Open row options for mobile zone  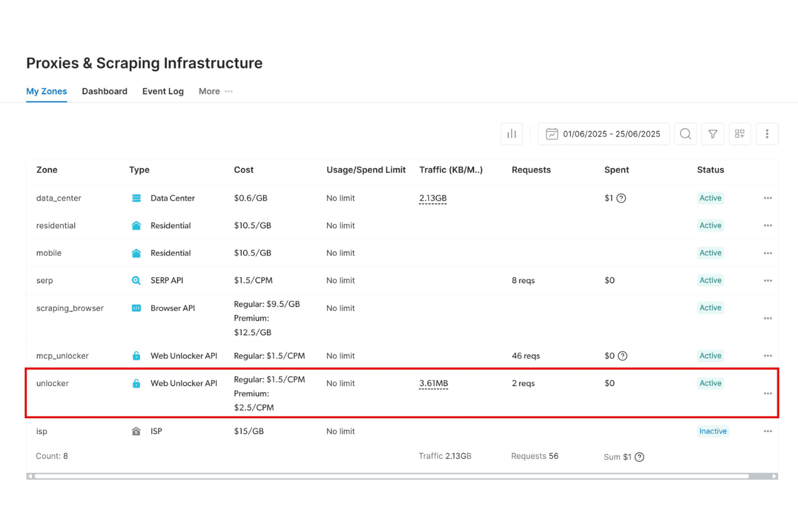pos(768,253)
